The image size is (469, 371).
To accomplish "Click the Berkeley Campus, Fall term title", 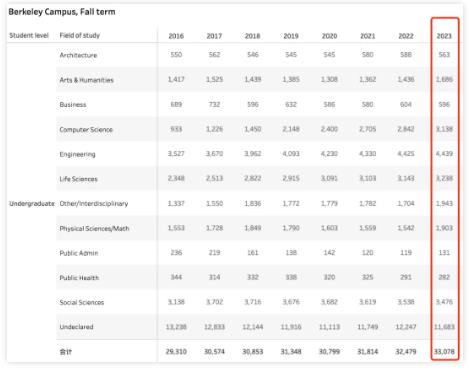I will click(x=62, y=12).
